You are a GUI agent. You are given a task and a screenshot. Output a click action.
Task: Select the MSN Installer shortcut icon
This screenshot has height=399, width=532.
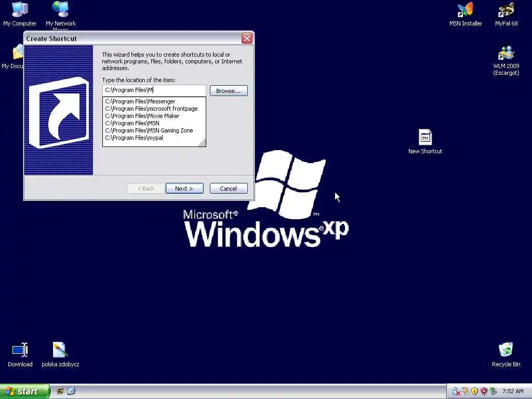point(465,14)
